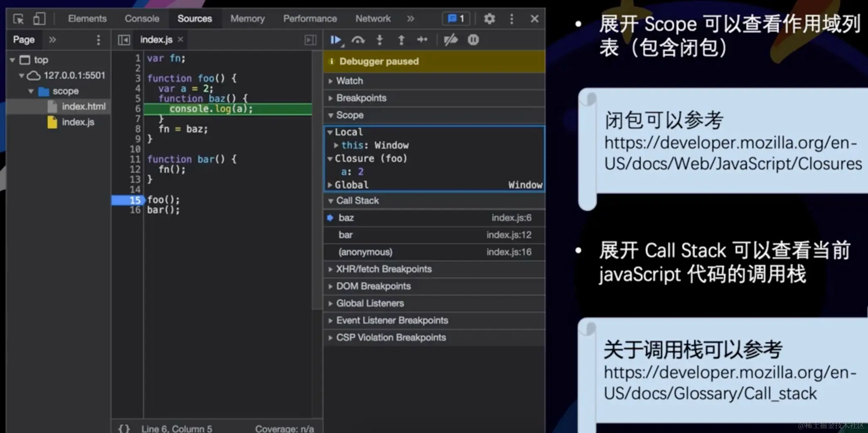Image resolution: width=868 pixels, height=433 pixels.
Task: Collapse the Closure (foo) group
Action: [x=330, y=159]
